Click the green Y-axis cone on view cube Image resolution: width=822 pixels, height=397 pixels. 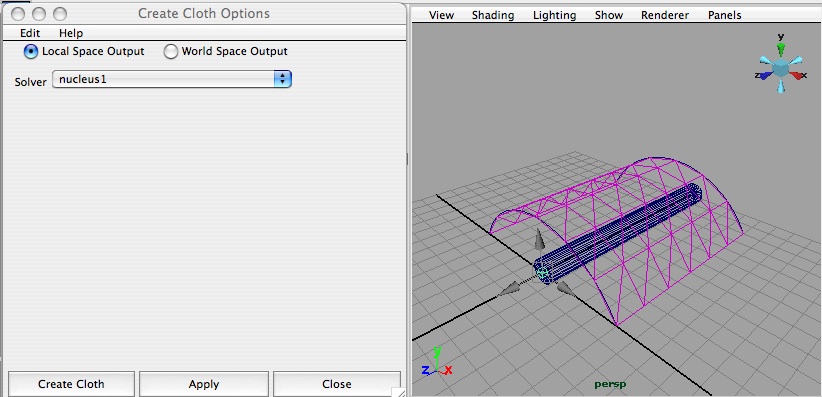[781, 49]
